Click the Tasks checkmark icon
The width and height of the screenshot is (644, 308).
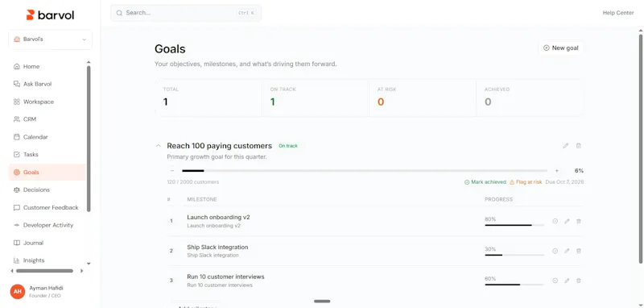tap(16, 155)
